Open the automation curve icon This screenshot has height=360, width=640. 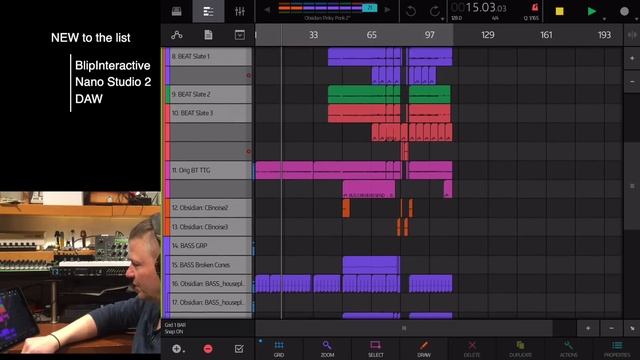177,35
